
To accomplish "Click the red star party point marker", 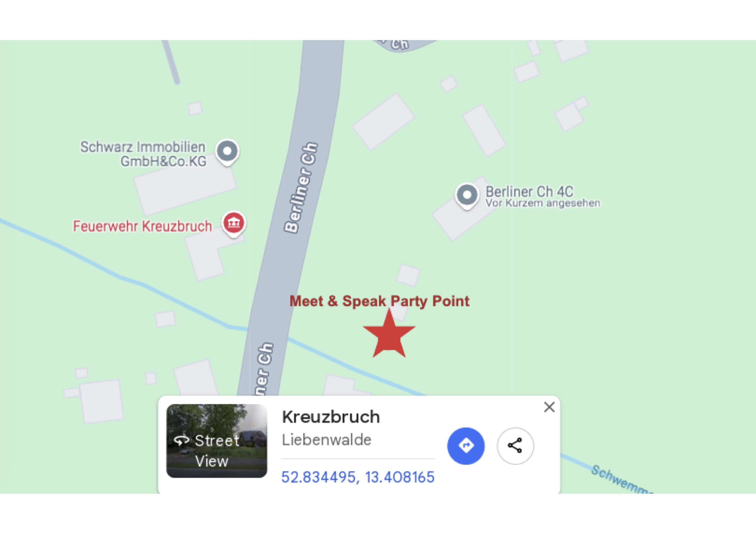I will [x=389, y=335].
